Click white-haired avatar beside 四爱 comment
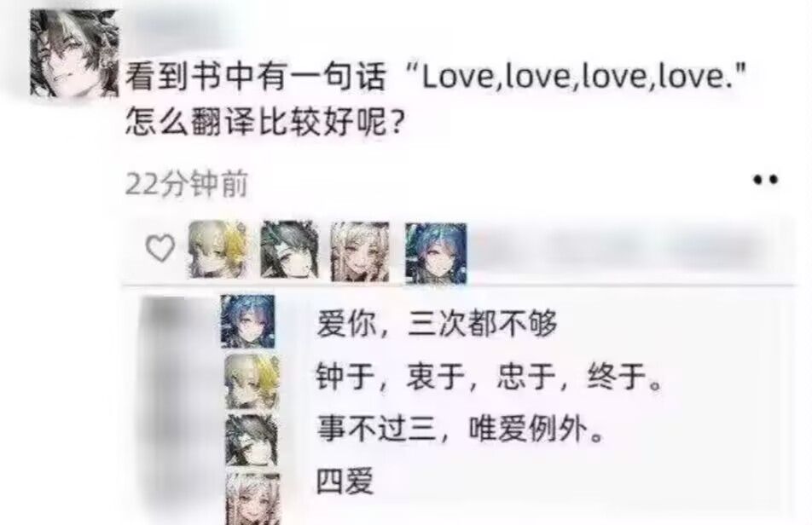Screen dimensions: 812x525 coord(253,499)
